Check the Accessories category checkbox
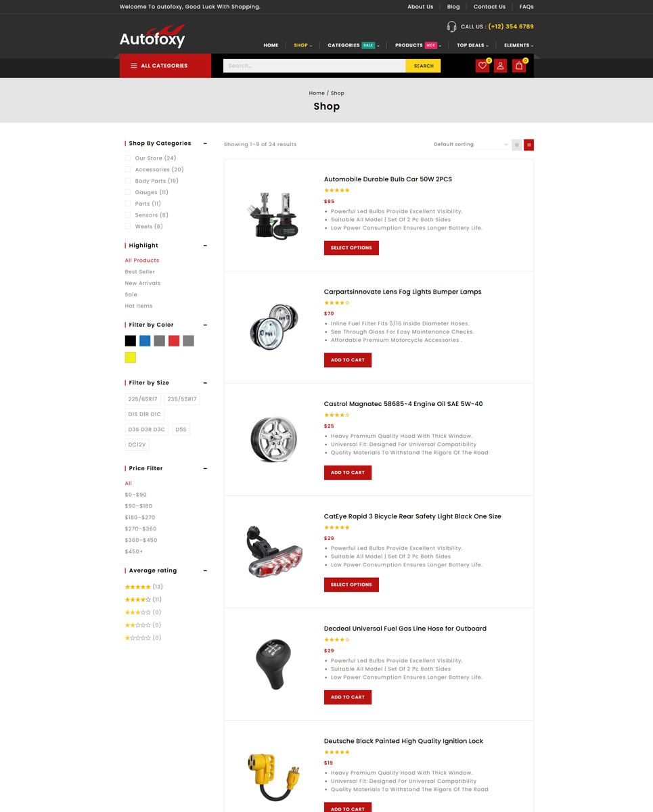The image size is (653, 812). [x=127, y=169]
